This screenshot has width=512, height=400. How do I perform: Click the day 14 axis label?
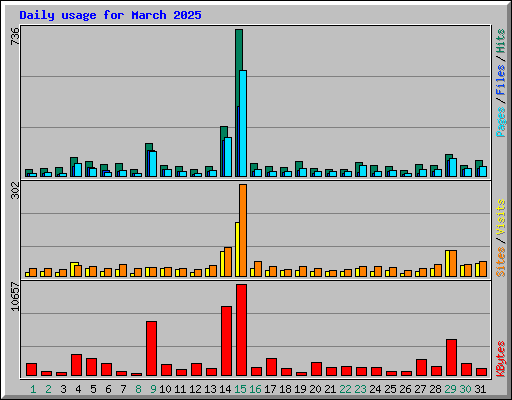(225, 389)
